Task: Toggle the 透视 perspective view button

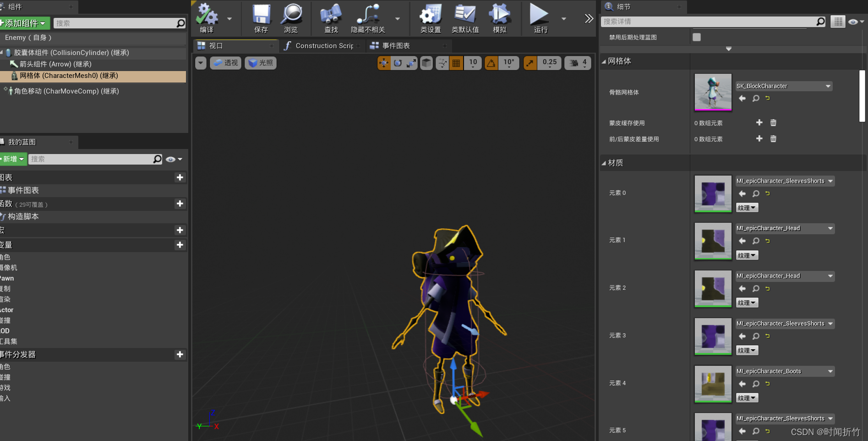Action: coord(225,63)
